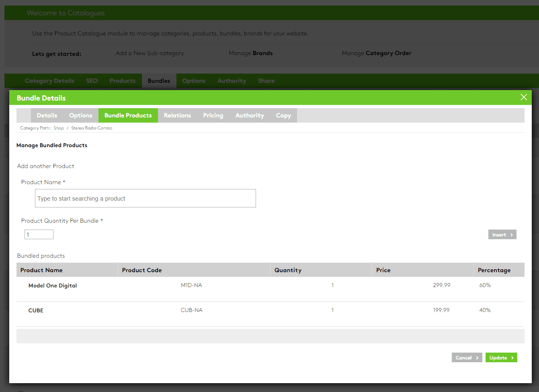Open Manage Brands

250,53
